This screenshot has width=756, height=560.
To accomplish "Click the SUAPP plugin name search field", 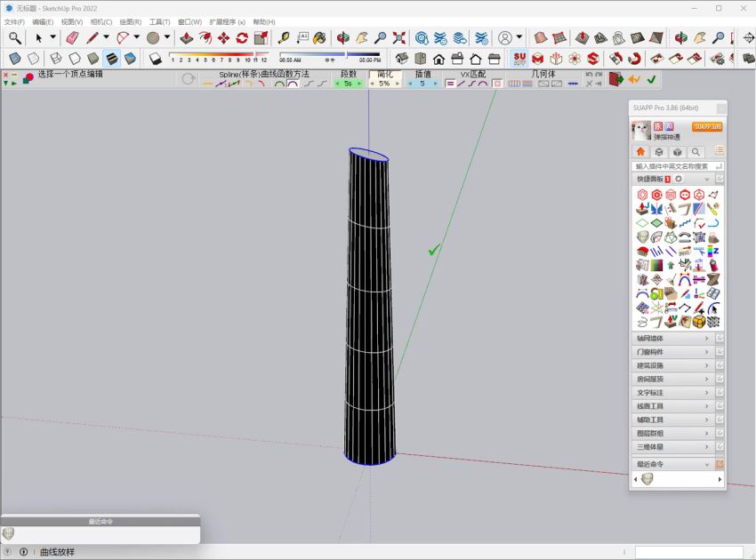I will (x=678, y=166).
